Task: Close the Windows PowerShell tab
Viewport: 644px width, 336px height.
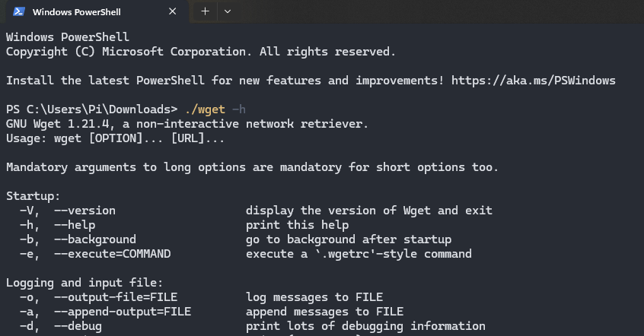Action: pyautogui.click(x=173, y=11)
